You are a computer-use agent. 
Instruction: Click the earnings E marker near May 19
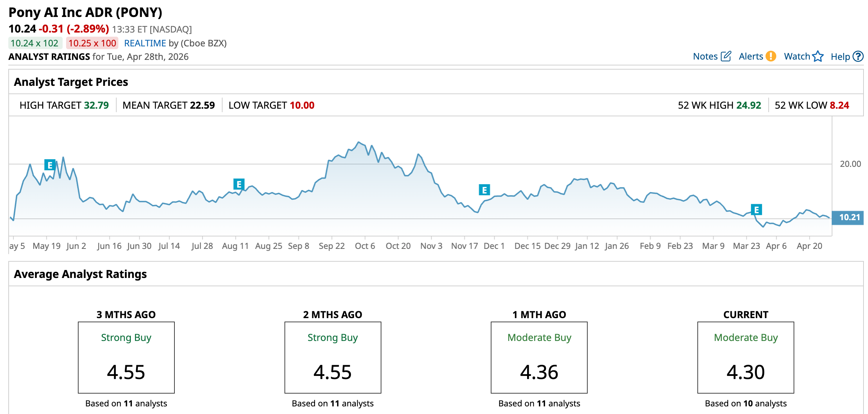pyautogui.click(x=50, y=165)
